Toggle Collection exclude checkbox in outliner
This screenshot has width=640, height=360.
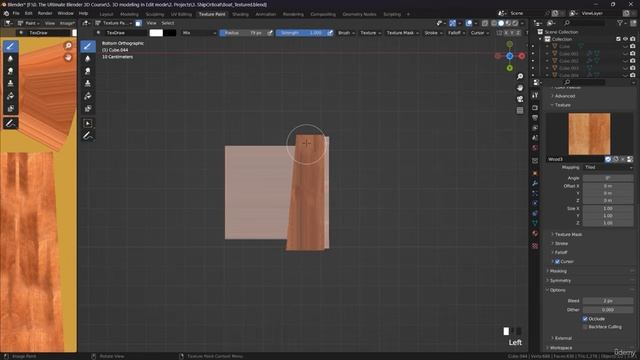pyautogui.click(x=618, y=39)
